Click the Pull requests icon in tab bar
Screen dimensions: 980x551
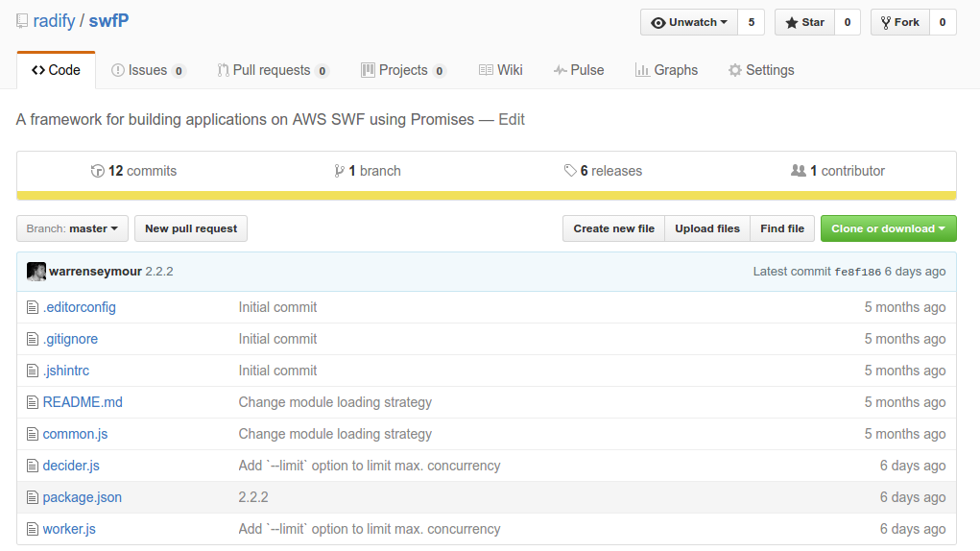coord(223,70)
